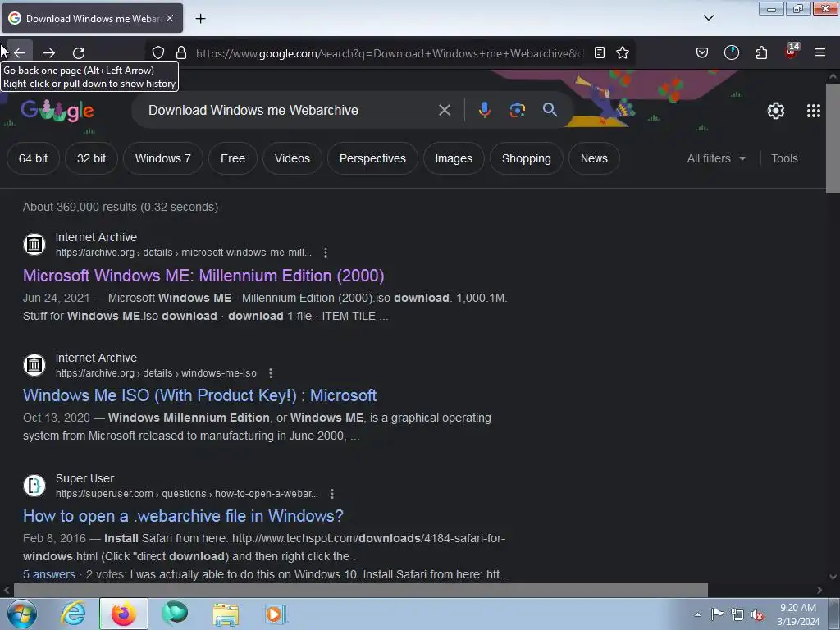This screenshot has height=630, width=840.
Task: Click the vertical scrollbar thumb
Action: point(833,138)
